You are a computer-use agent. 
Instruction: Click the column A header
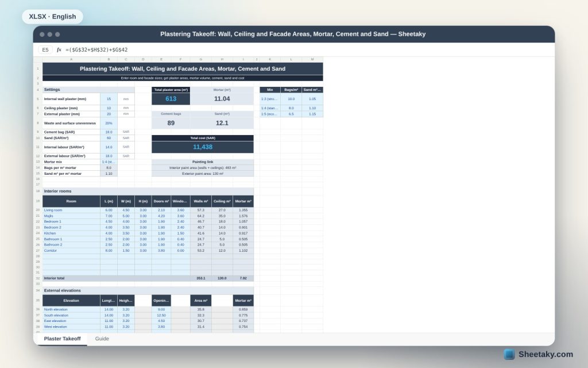click(x=71, y=59)
